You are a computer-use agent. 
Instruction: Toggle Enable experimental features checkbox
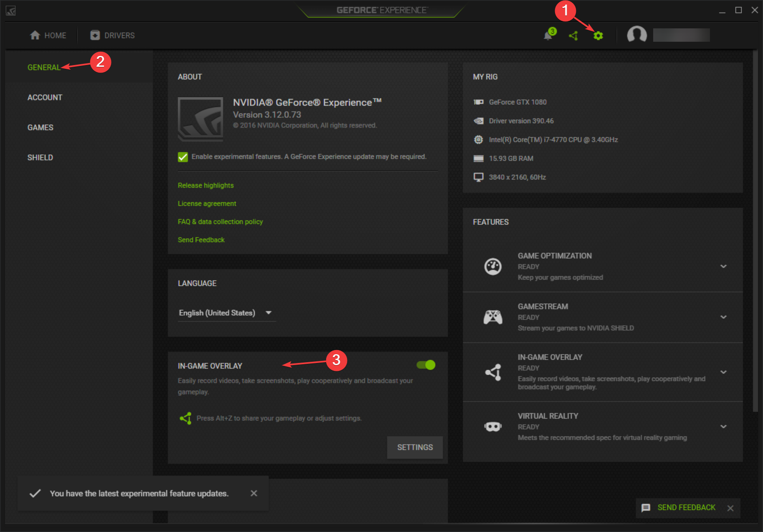coord(183,157)
